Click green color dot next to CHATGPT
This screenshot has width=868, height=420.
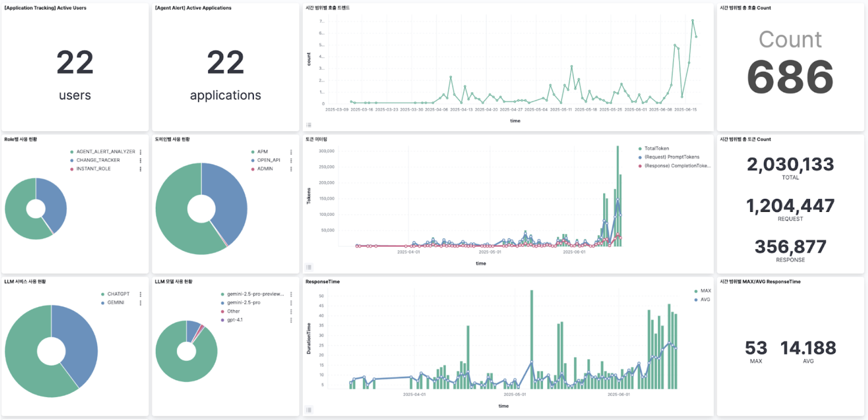click(x=103, y=294)
